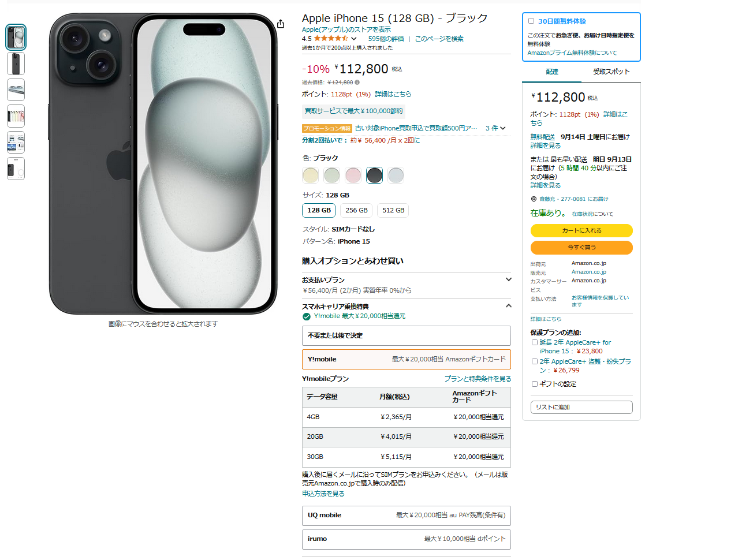
Task: Collapse the スマホキャリア乗換特典 section
Action: tap(508, 306)
